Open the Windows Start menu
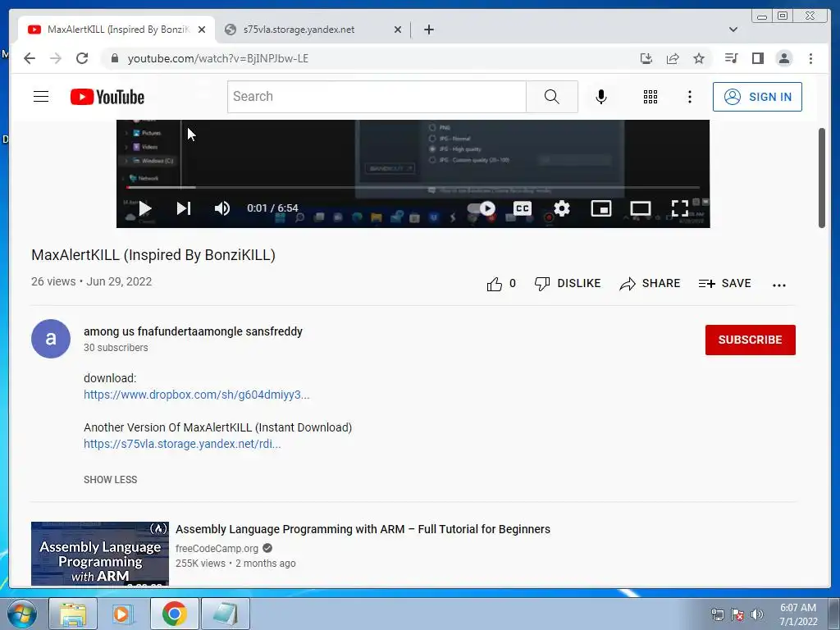The width and height of the screenshot is (840, 630). [x=21, y=614]
